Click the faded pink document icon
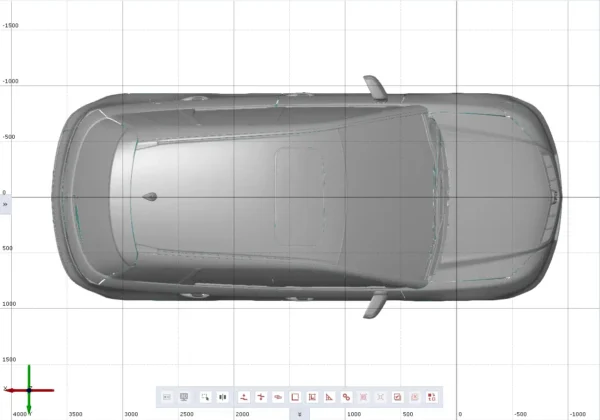The image size is (600, 420). [x=415, y=397]
